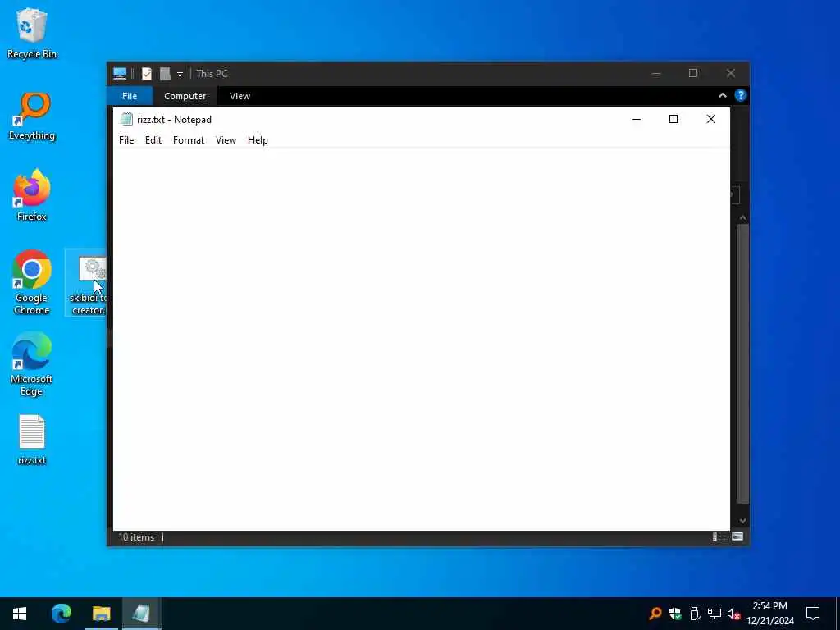Click the safely remove hardware tray icon
The image size is (840, 630).
pos(695,614)
